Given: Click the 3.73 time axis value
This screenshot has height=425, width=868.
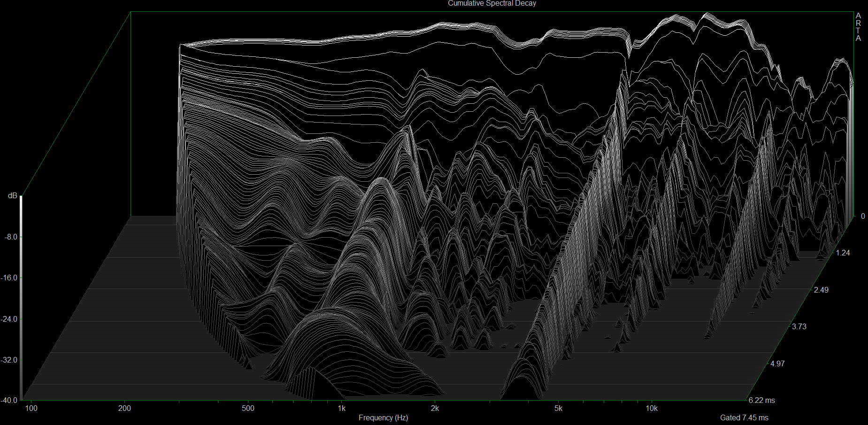Looking at the screenshot, I should tap(799, 326).
